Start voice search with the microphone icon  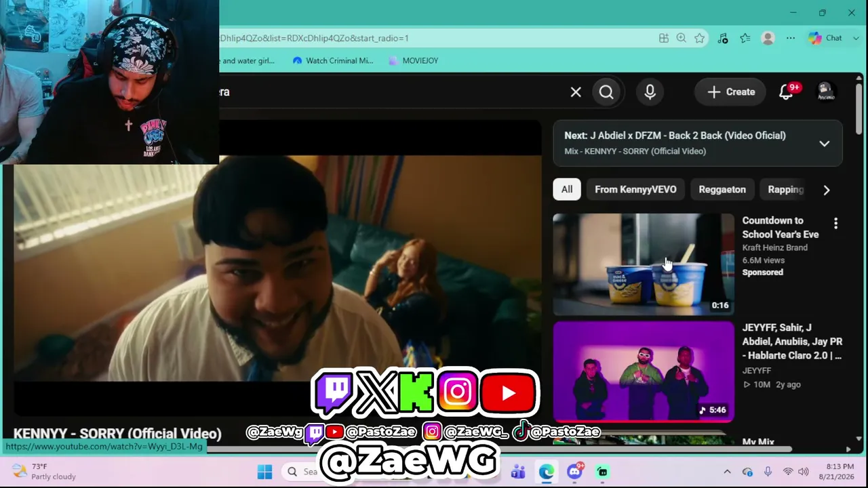click(650, 92)
